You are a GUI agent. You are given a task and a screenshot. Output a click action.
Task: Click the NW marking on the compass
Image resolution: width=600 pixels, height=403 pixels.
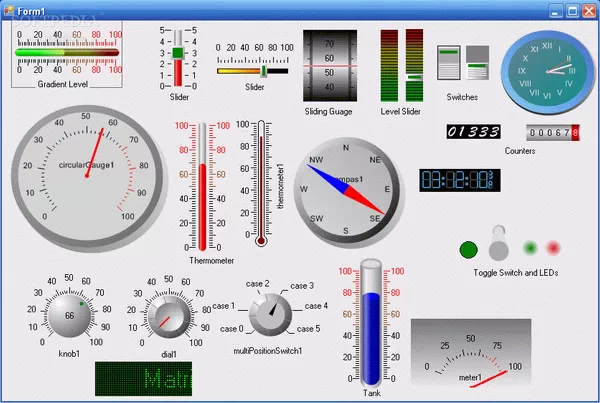[316, 160]
